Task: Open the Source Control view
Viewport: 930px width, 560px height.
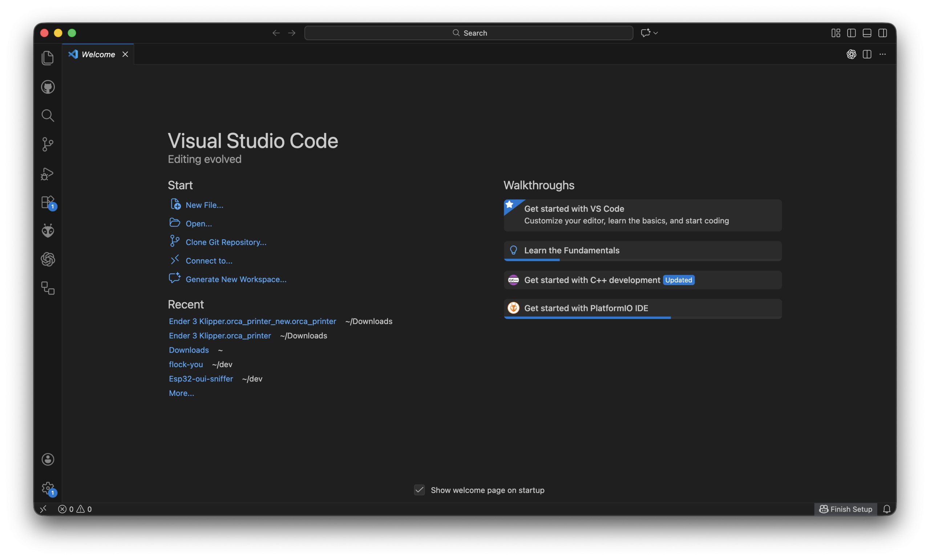Action: click(48, 144)
